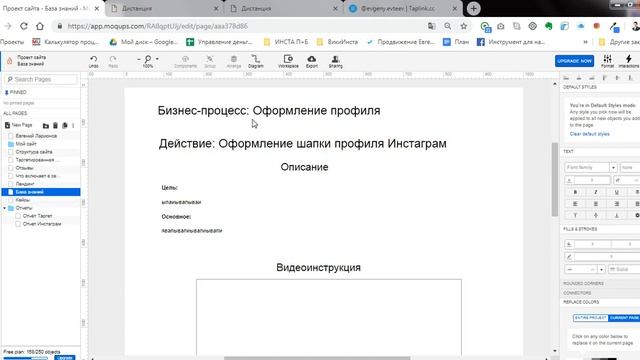Select the База знаний page
The height and width of the screenshot is (360, 640).
pyautogui.click(x=41, y=192)
